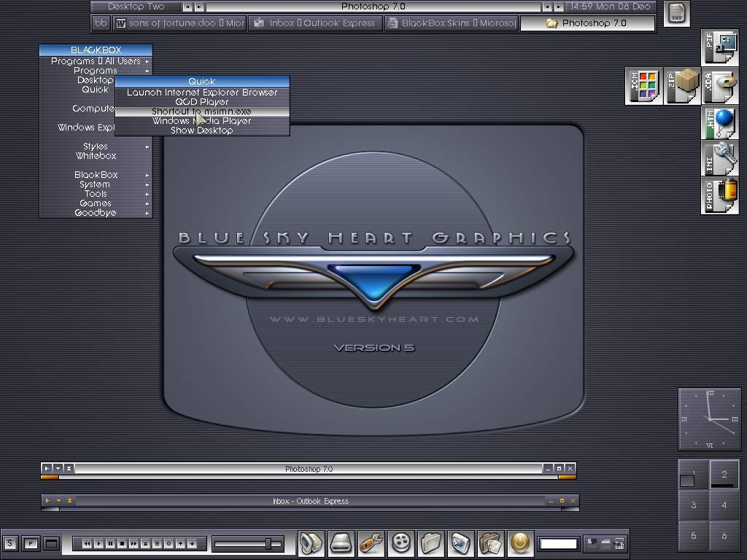Open the TXT document icon at top right
Viewport: 747px width, 560px height.
click(x=676, y=13)
